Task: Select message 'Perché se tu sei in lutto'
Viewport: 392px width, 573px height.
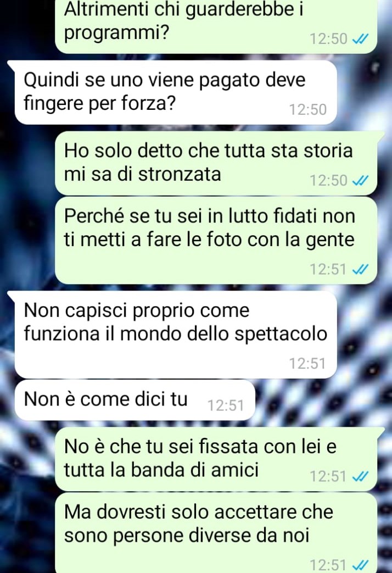Action: pyautogui.click(x=216, y=241)
